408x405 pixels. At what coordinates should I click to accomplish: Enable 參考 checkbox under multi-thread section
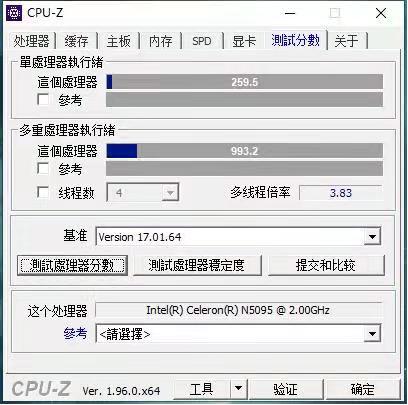click(43, 168)
